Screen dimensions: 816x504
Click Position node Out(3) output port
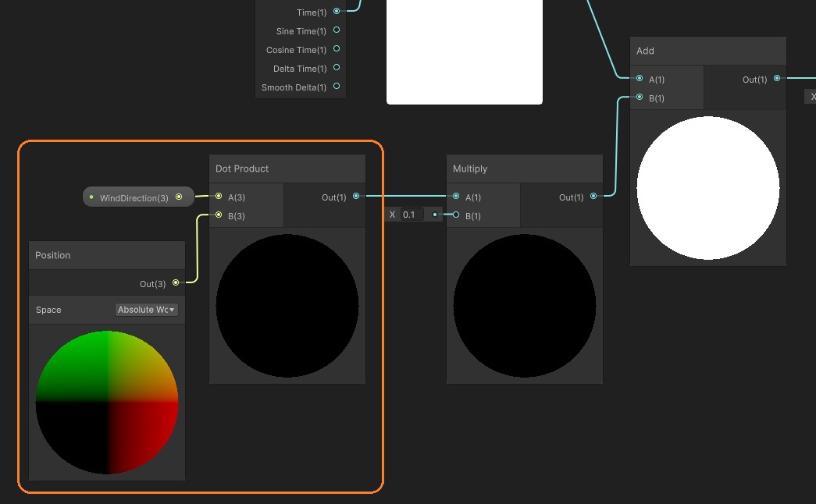click(x=176, y=283)
